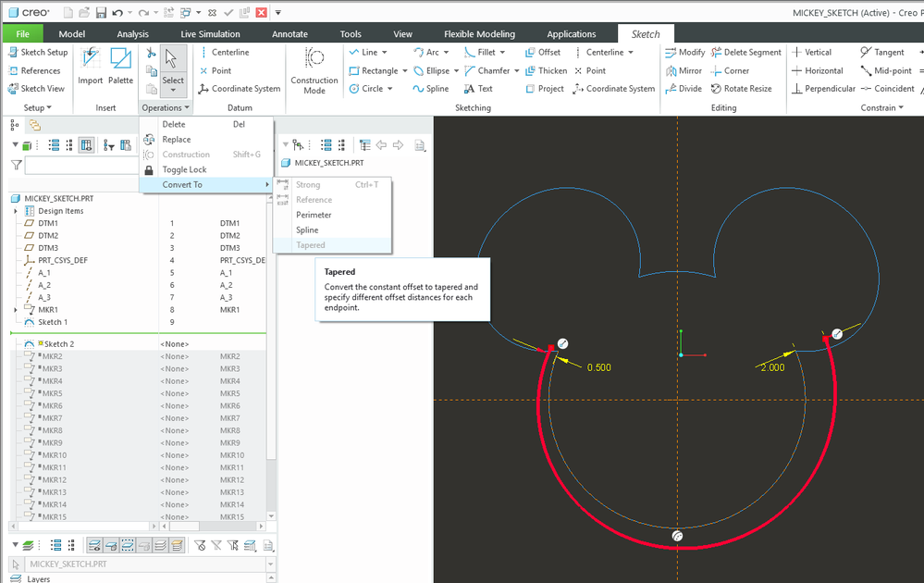The image size is (924, 583).
Task: Click the Thicken sketching tool
Action: [546, 70]
